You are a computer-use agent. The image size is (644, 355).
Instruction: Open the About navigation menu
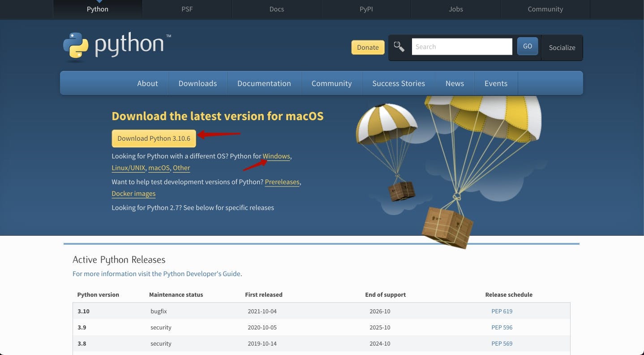[x=147, y=83]
